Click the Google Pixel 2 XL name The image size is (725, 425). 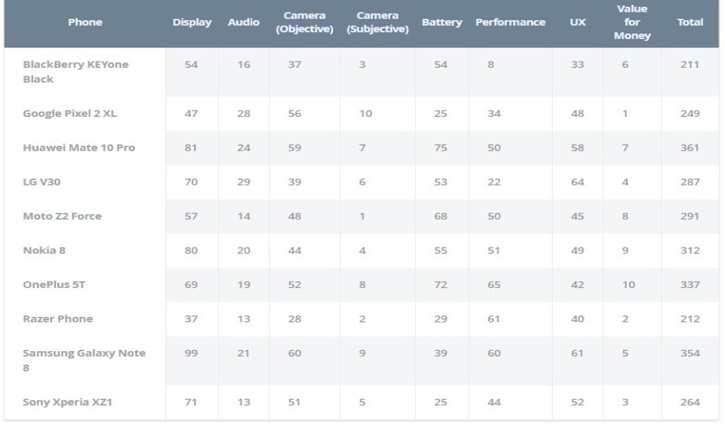70,113
